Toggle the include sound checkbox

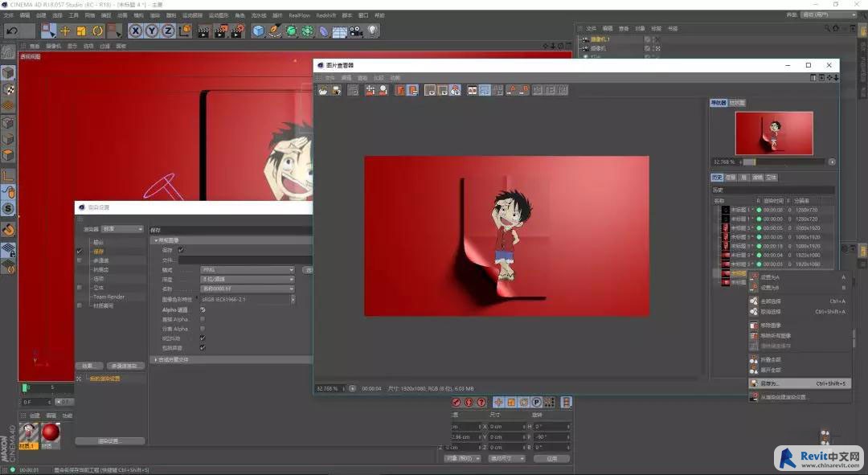click(203, 348)
